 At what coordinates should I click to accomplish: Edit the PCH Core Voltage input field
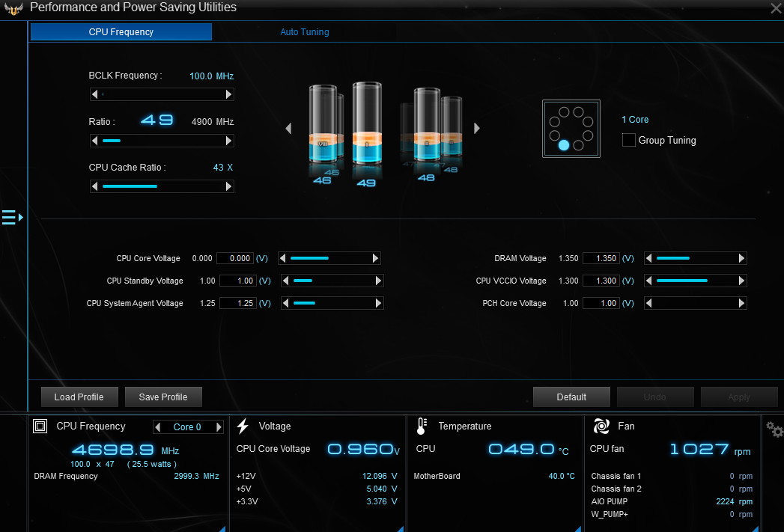(x=601, y=303)
